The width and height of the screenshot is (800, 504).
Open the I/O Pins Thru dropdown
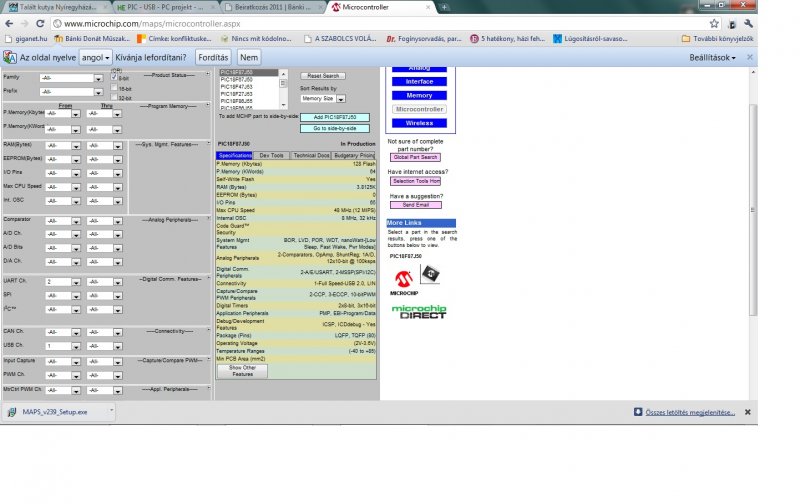click(x=105, y=173)
